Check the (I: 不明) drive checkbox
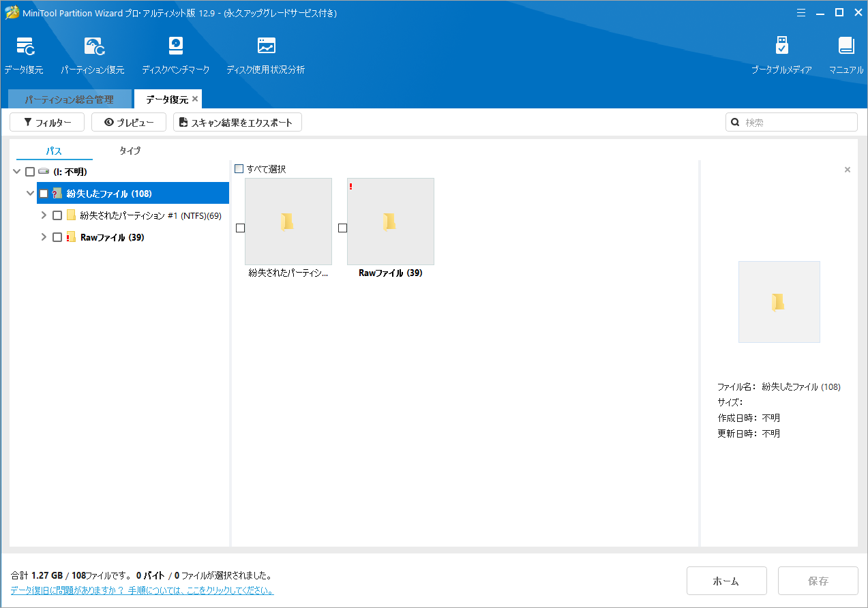This screenshot has height=608, width=868. pyautogui.click(x=30, y=172)
